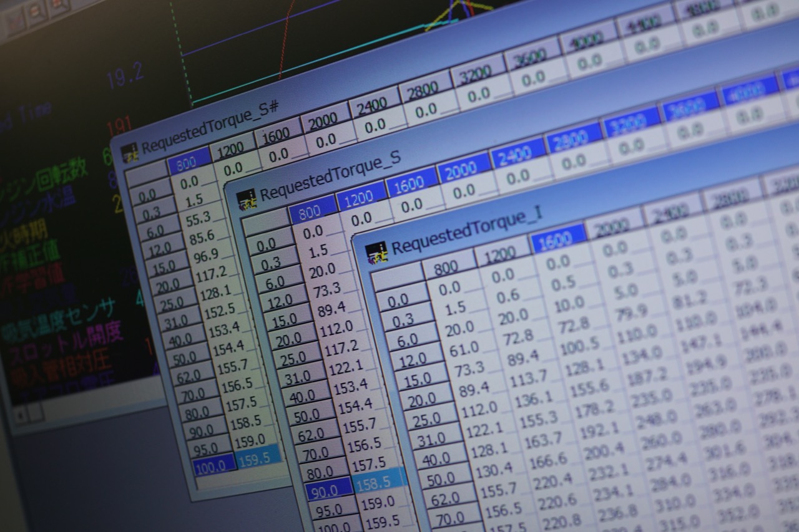Click the 73.3 cell in RequestedTorque_S
The width and height of the screenshot is (799, 532).
(328, 289)
